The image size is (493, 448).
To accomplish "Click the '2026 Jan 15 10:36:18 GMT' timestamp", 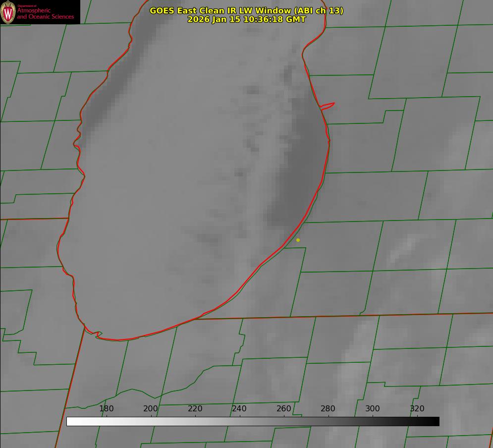I will (x=247, y=19).
